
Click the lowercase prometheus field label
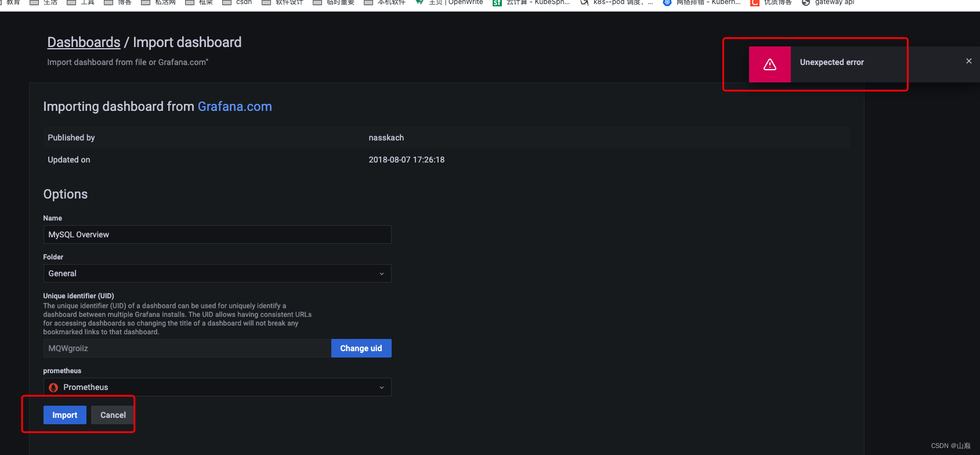click(62, 371)
